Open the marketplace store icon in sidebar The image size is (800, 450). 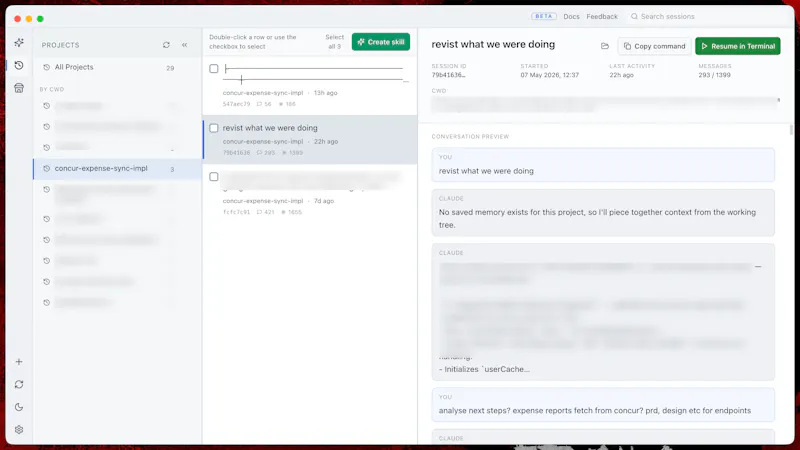(19, 88)
